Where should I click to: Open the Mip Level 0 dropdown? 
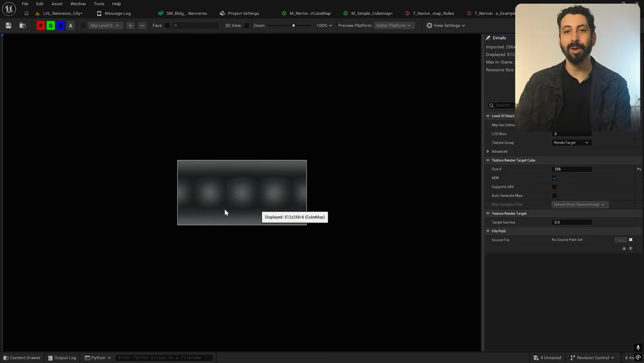coord(105,25)
